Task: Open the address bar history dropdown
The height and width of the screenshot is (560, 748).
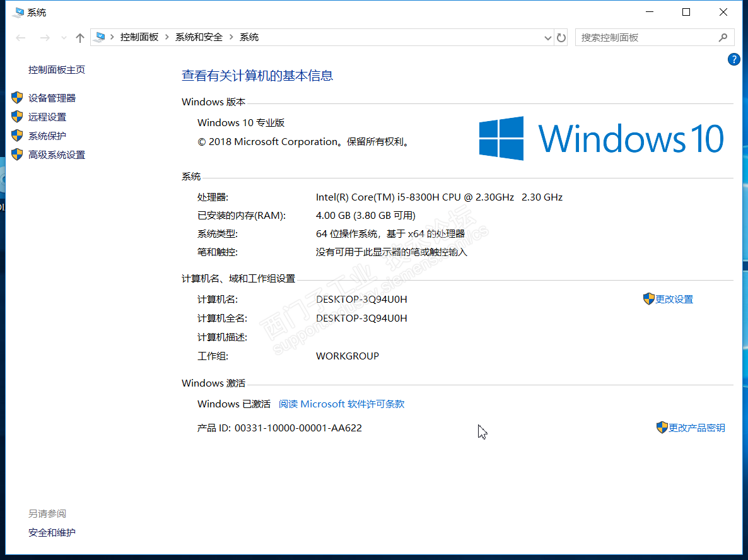Action: (x=547, y=38)
